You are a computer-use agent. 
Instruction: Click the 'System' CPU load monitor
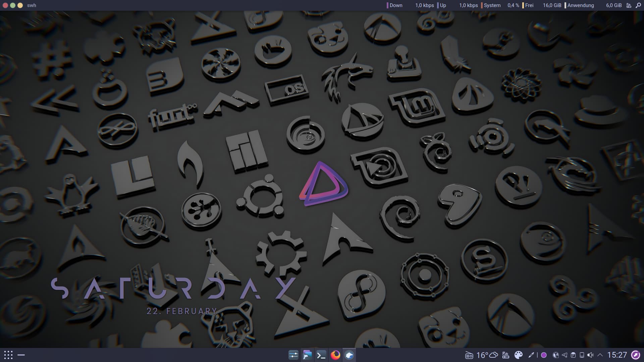500,5
